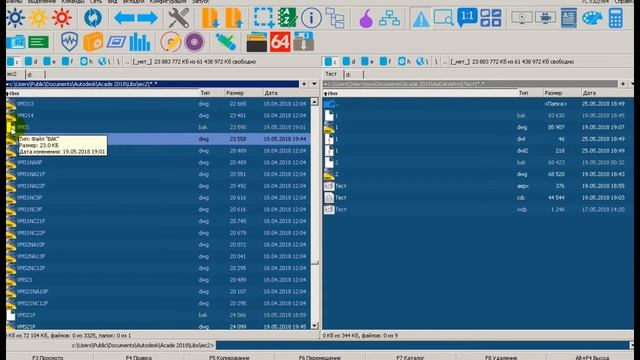Viewport: 640px width, 360px height.
Task: Click the floppy disk download icon
Action: tap(304, 42)
